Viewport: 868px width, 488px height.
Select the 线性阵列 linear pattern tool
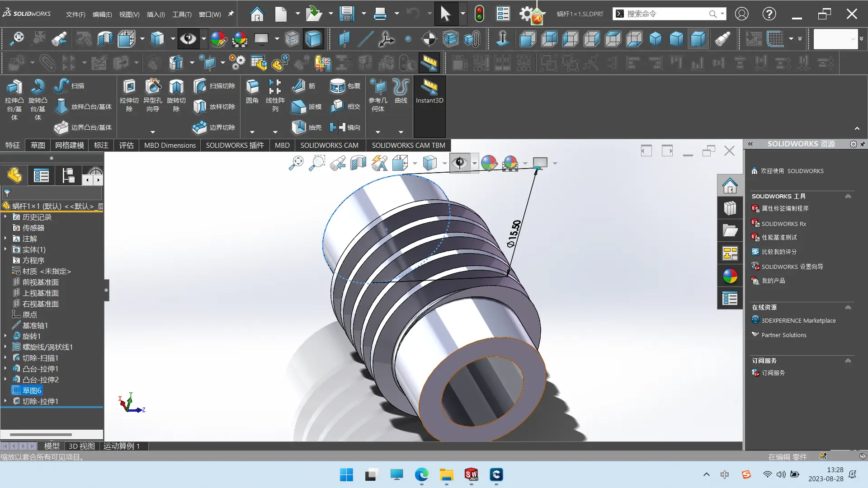click(x=275, y=95)
